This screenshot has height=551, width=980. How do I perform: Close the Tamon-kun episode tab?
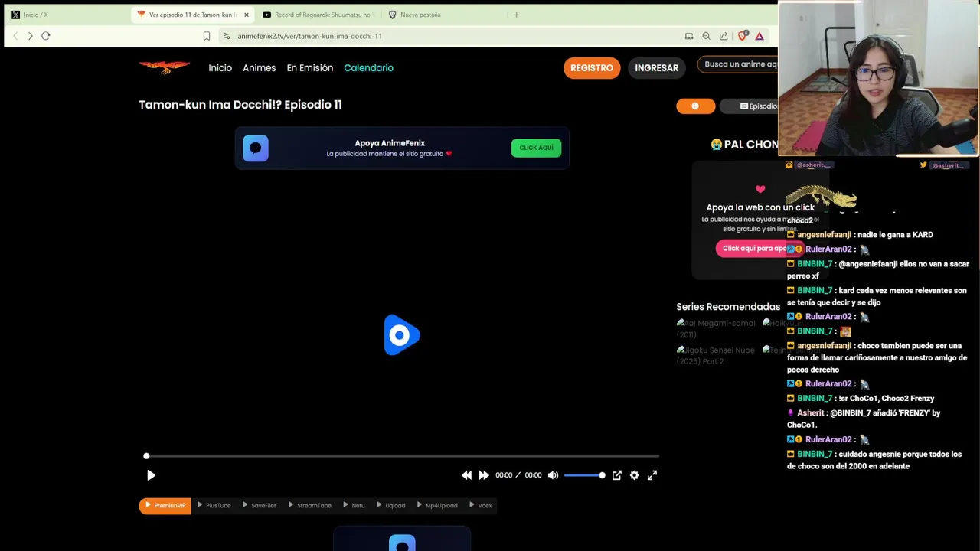click(x=247, y=15)
